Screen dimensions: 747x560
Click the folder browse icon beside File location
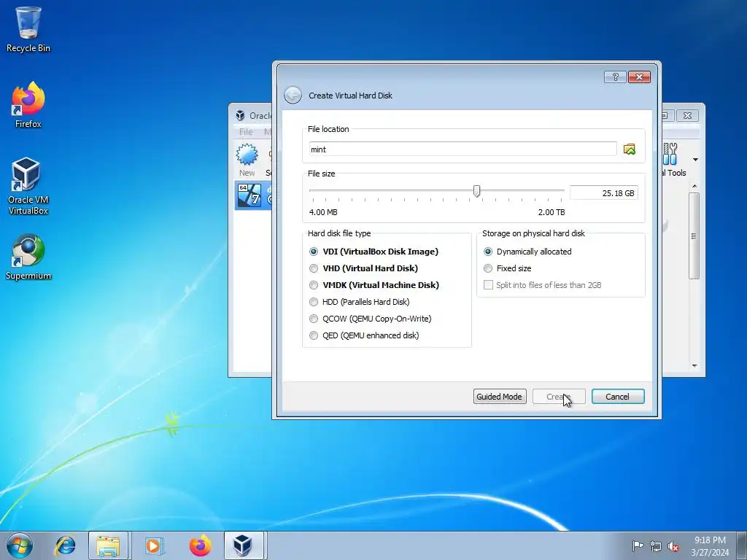630,149
